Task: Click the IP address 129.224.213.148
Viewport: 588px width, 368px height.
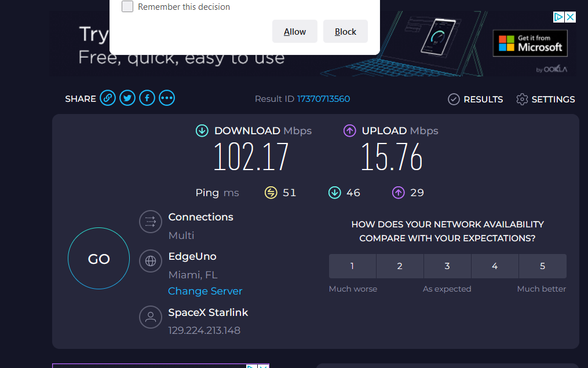Action: pyautogui.click(x=204, y=330)
